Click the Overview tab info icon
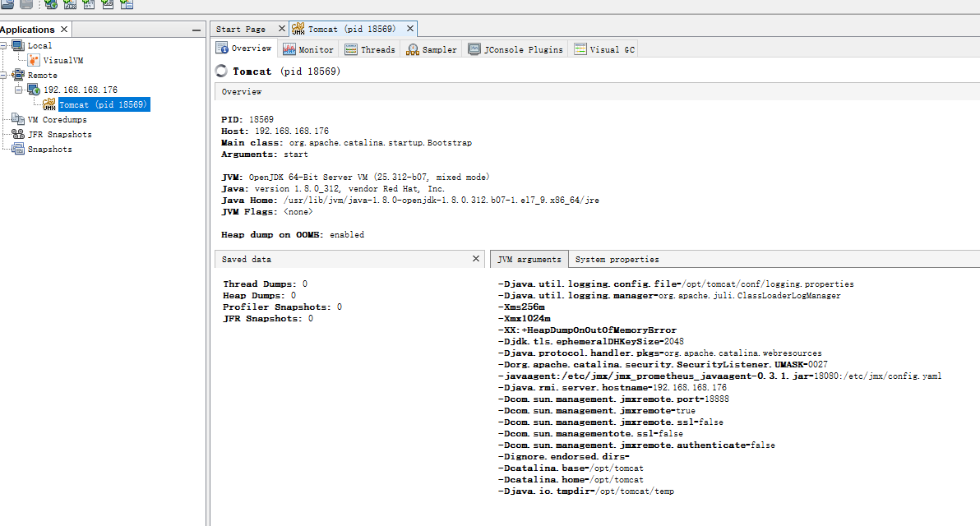The height and width of the screenshot is (526, 980). (222, 48)
